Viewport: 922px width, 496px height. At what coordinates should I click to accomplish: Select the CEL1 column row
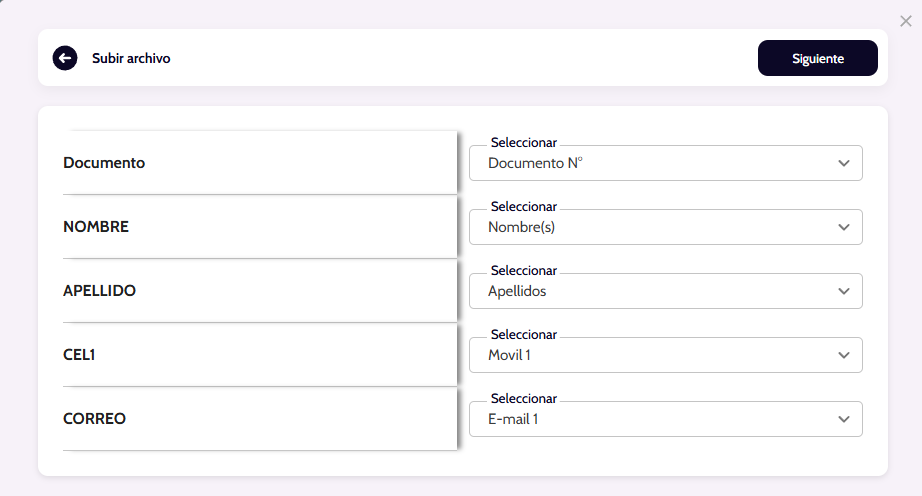pyautogui.click(x=259, y=354)
